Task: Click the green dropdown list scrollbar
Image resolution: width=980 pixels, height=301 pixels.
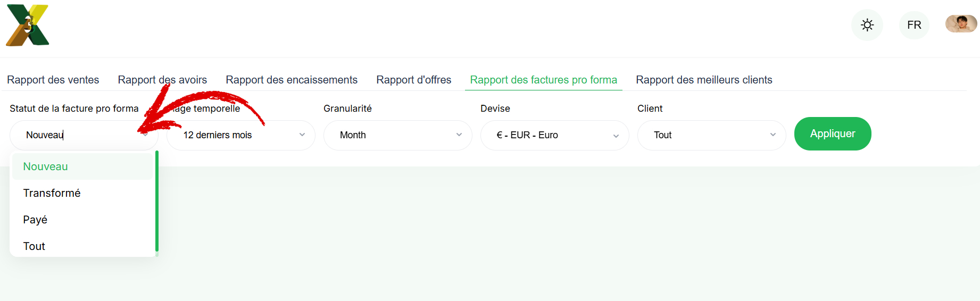Action: tap(157, 201)
